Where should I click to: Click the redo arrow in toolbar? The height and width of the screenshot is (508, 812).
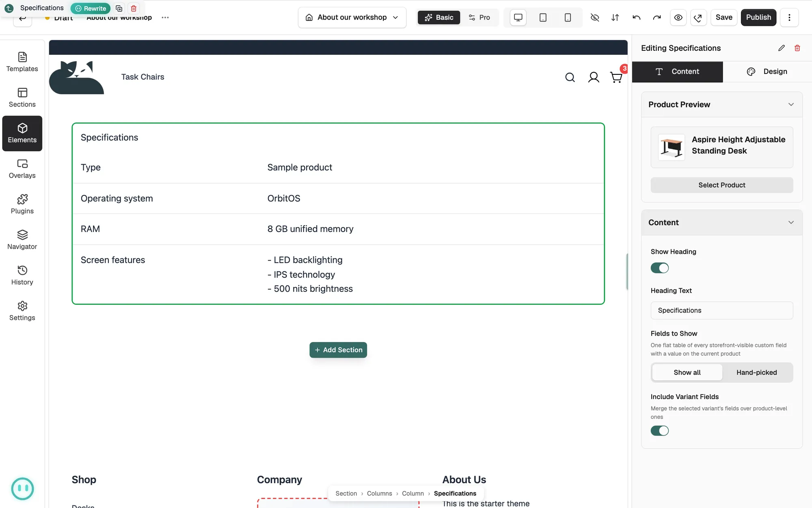coord(657,17)
